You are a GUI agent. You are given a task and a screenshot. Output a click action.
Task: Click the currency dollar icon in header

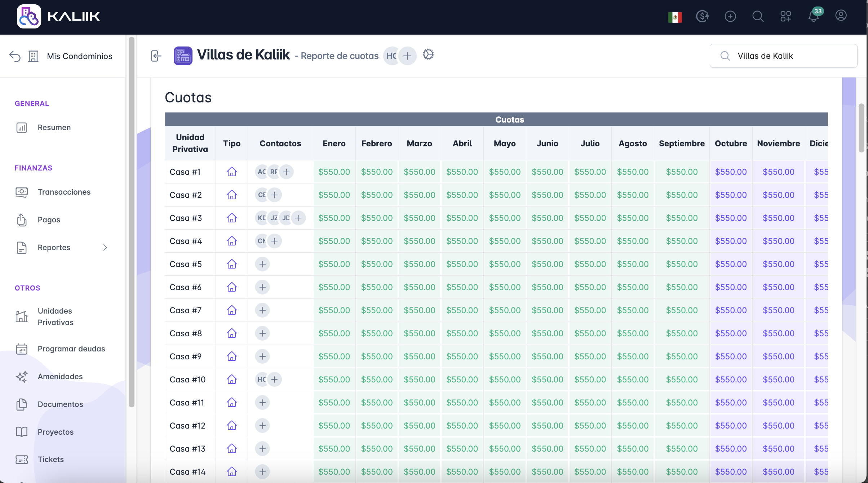(x=702, y=16)
